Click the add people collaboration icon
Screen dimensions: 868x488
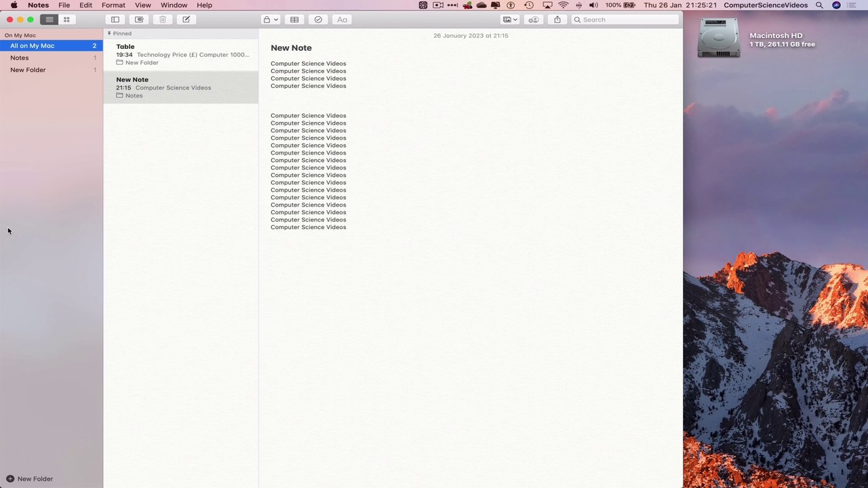[534, 20]
